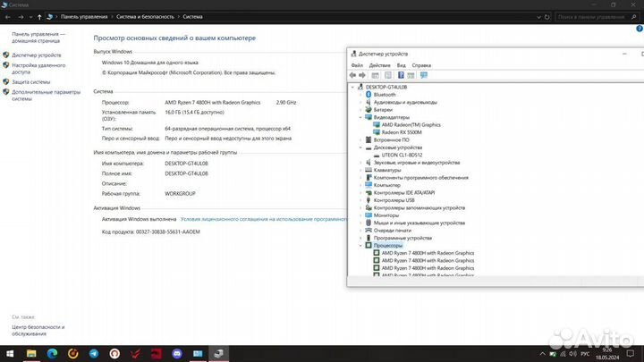Open the Защита системы link

(x=30, y=82)
